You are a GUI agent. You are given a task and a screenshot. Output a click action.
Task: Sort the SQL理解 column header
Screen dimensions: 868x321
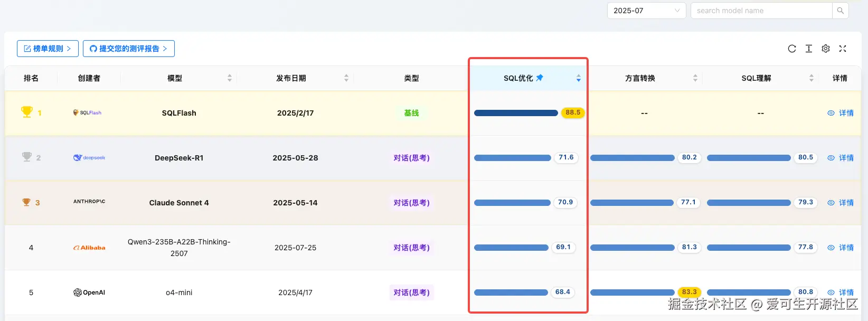pyautogui.click(x=812, y=78)
